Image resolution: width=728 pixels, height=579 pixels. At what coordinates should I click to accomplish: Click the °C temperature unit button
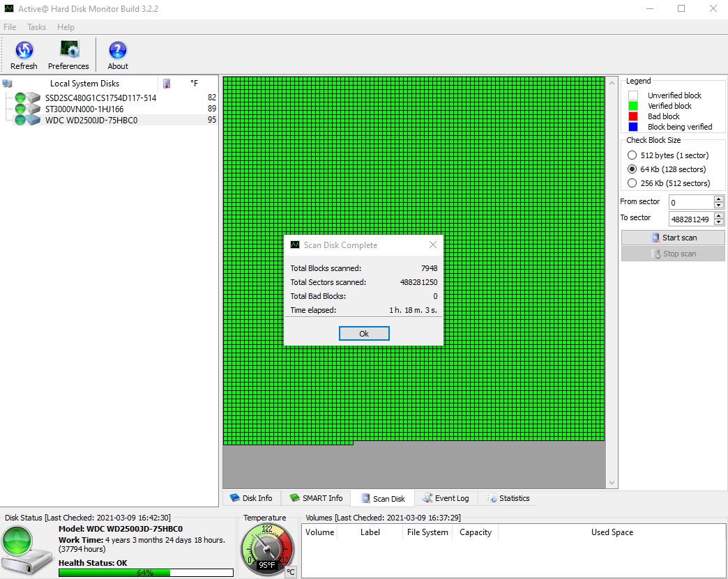[x=291, y=572]
